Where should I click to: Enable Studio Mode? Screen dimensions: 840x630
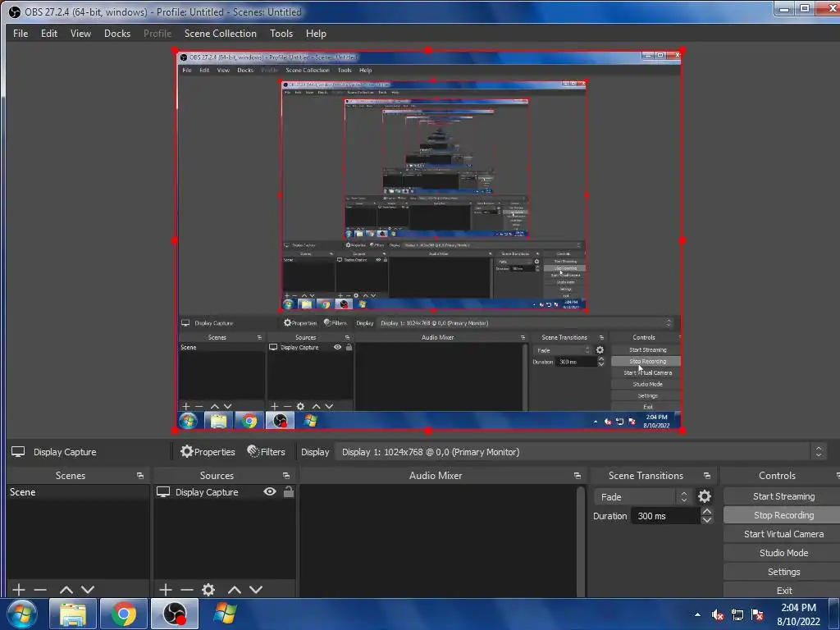pyautogui.click(x=783, y=553)
